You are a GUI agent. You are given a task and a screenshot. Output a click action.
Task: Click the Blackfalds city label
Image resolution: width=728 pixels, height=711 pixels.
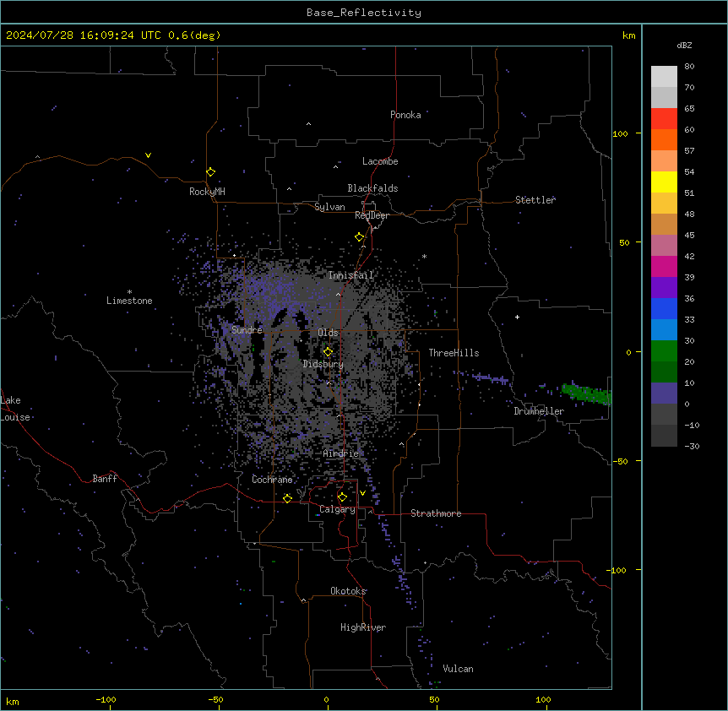point(372,188)
